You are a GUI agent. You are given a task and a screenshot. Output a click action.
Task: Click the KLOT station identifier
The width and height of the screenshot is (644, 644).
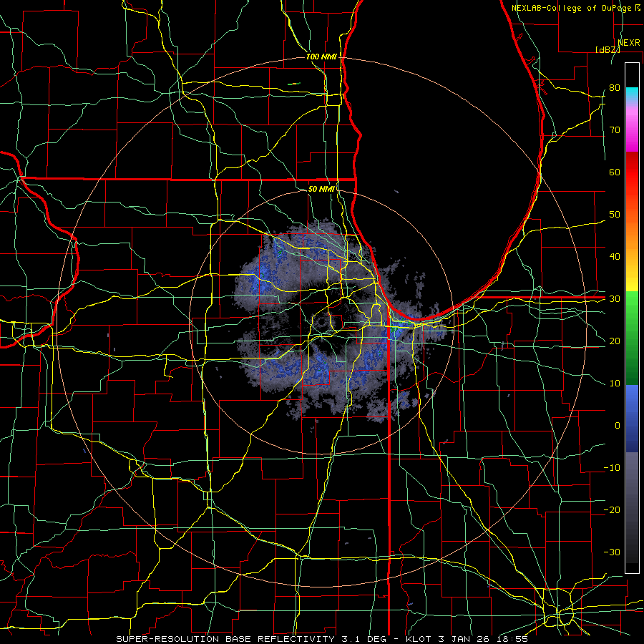point(418,639)
